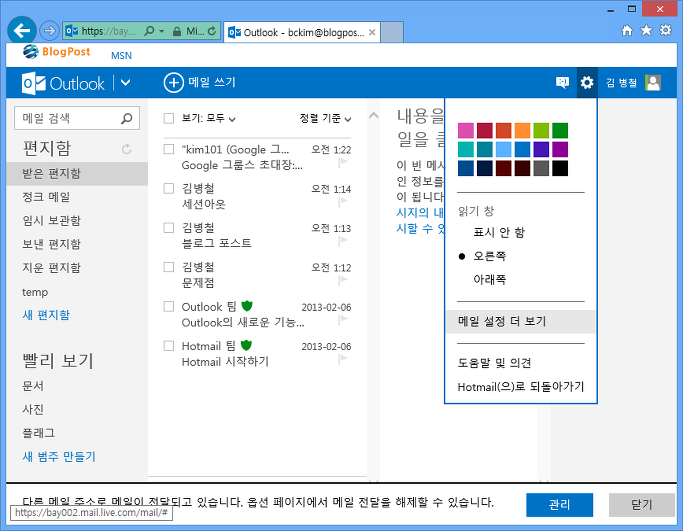
Task: Click the address bar search magnifier icon
Action: pos(149,31)
